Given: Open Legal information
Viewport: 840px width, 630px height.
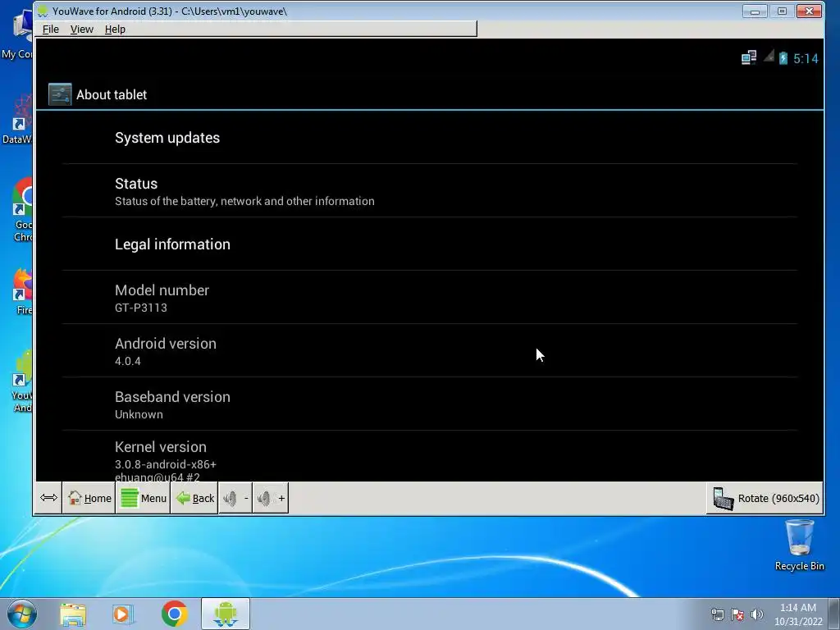Looking at the screenshot, I should (430, 244).
